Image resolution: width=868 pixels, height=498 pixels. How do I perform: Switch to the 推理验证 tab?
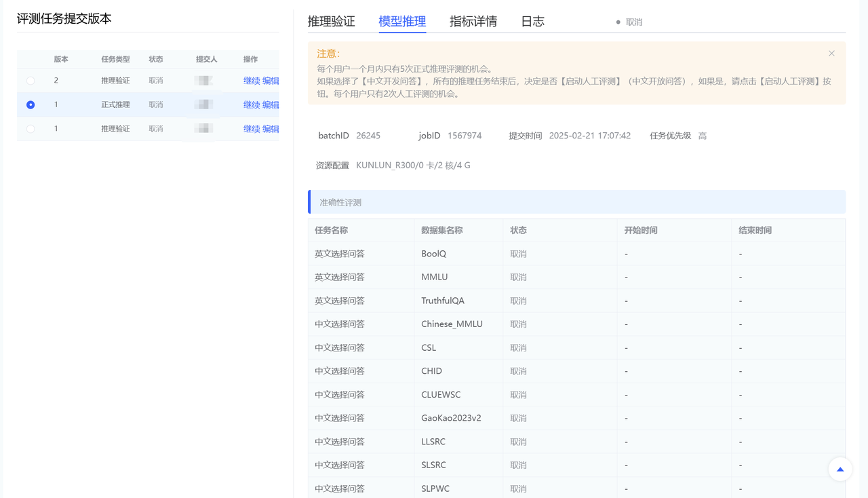pos(331,22)
